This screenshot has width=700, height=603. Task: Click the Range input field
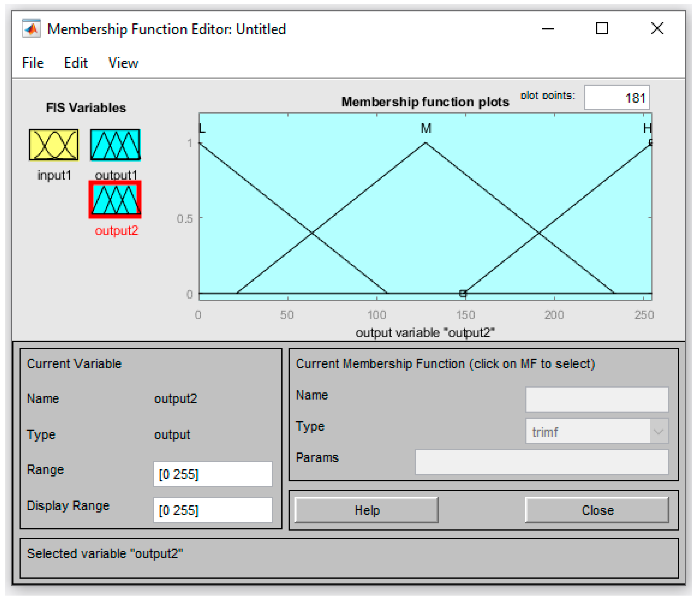213,474
